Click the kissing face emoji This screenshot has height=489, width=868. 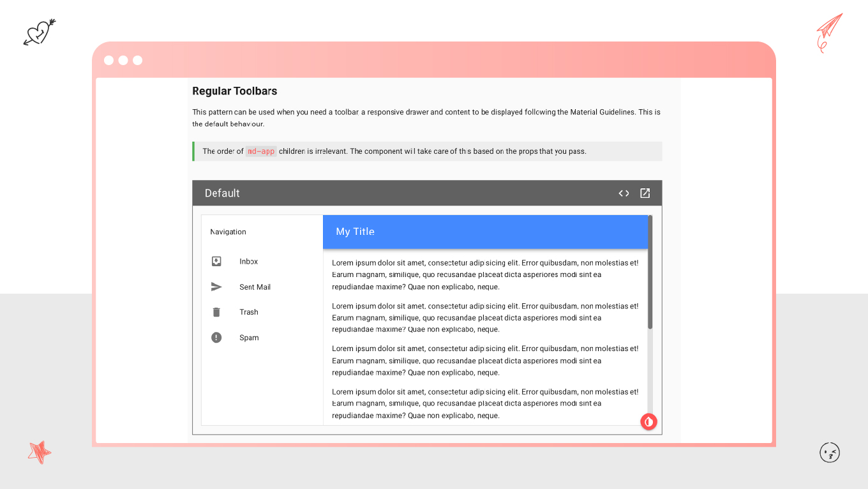[829, 453]
